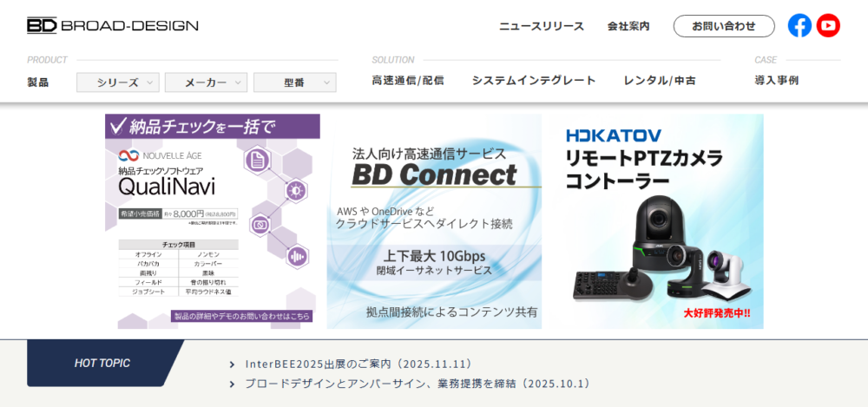Click the audio waveform icon in QualiNavi banner
The height and width of the screenshot is (407, 868).
point(297,258)
